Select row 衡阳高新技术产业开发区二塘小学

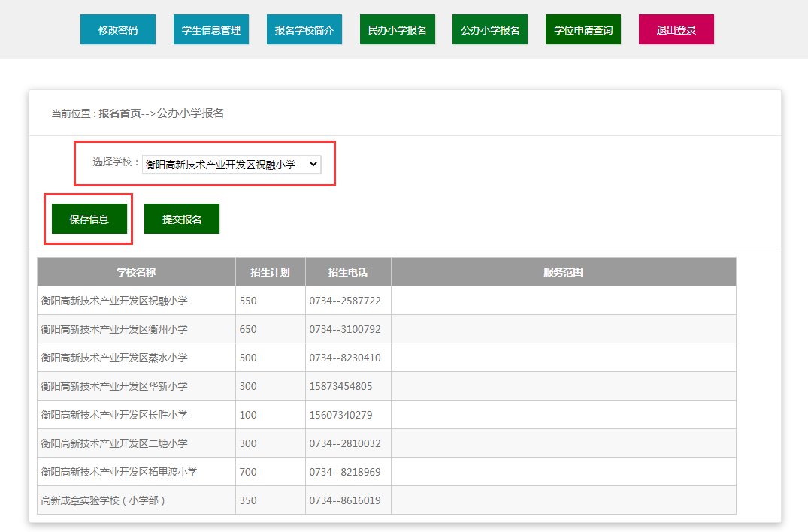point(386,443)
